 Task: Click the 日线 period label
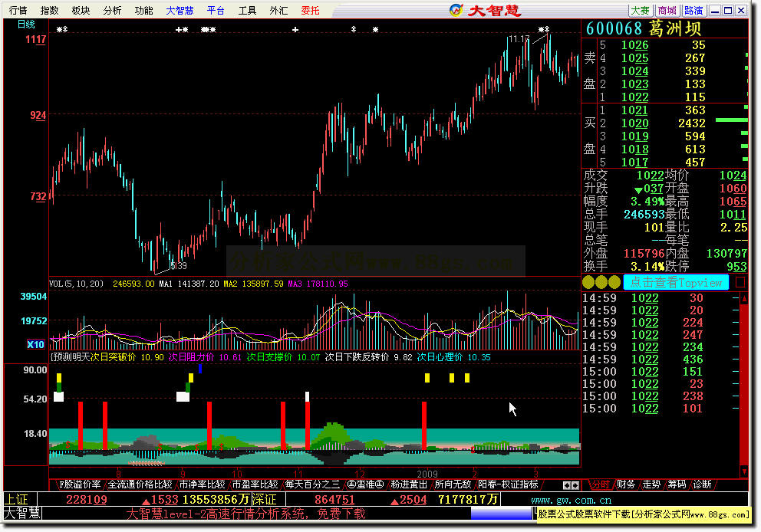[x=26, y=25]
